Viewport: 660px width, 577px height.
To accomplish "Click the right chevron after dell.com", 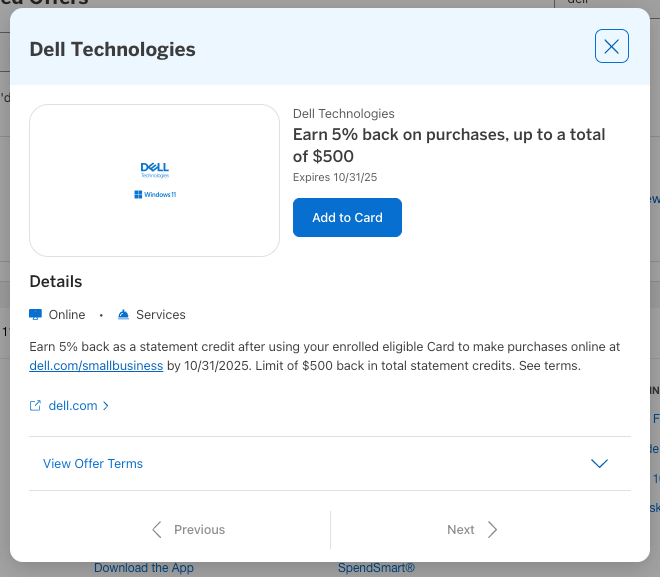I will [106, 406].
